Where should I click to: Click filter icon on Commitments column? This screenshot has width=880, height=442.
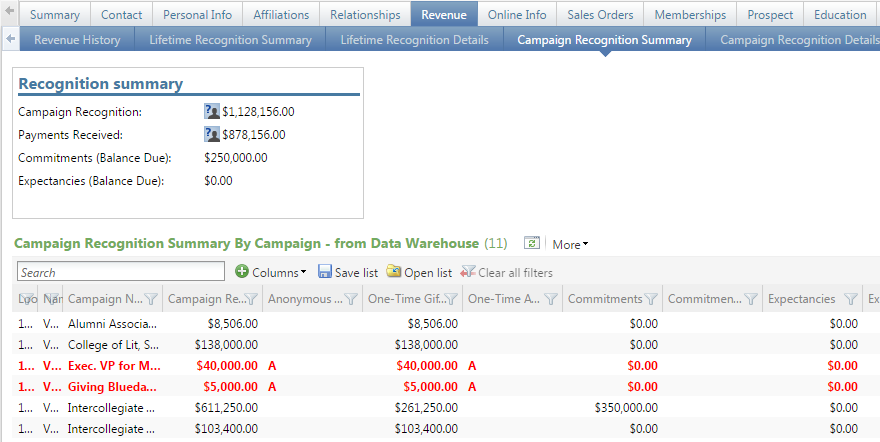click(651, 298)
